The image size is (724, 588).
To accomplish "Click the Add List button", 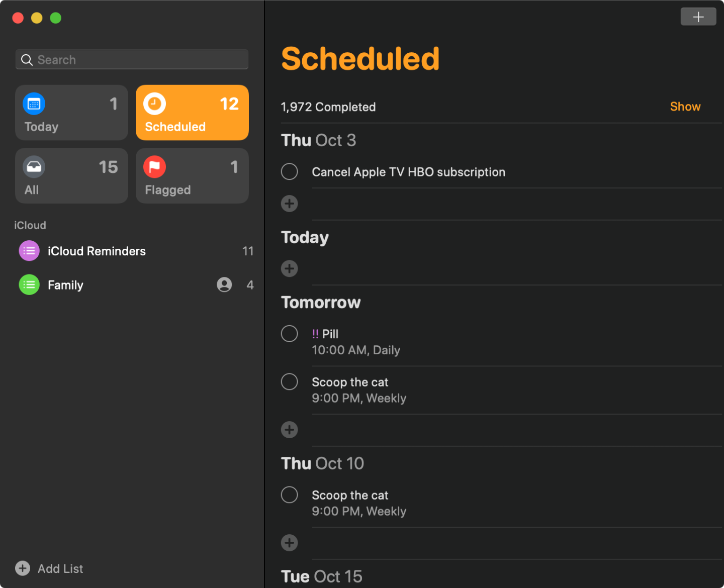I will tap(60, 568).
